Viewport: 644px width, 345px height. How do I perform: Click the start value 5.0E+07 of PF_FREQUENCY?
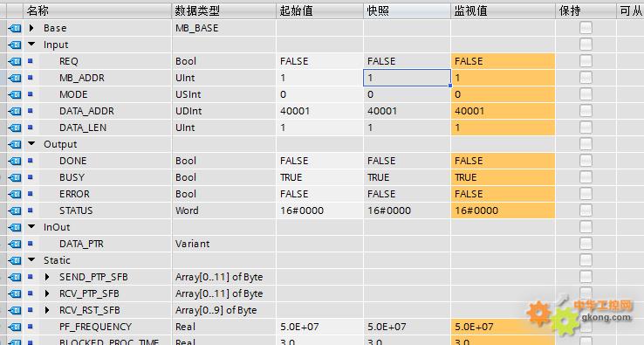click(x=300, y=327)
